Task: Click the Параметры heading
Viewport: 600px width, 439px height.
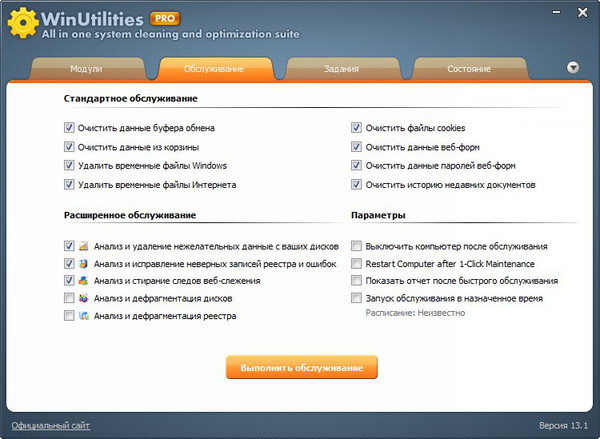Action: coord(378,215)
